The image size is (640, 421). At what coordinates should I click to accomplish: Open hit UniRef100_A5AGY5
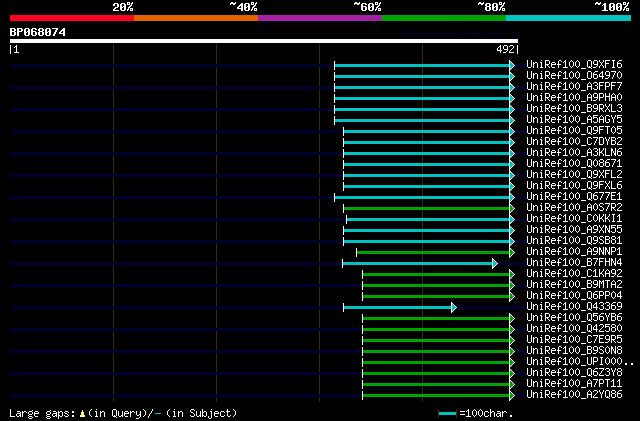tap(574, 120)
